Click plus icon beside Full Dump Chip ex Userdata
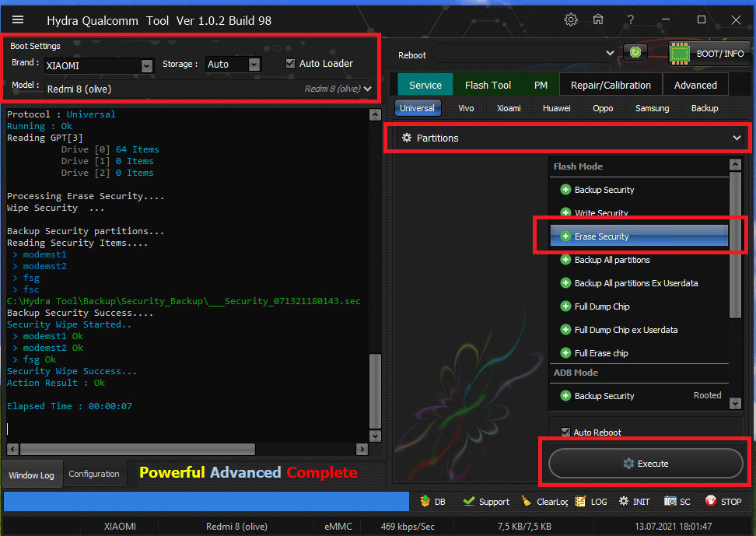Image resolution: width=756 pixels, height=536 pixels. tap(565, 330)
